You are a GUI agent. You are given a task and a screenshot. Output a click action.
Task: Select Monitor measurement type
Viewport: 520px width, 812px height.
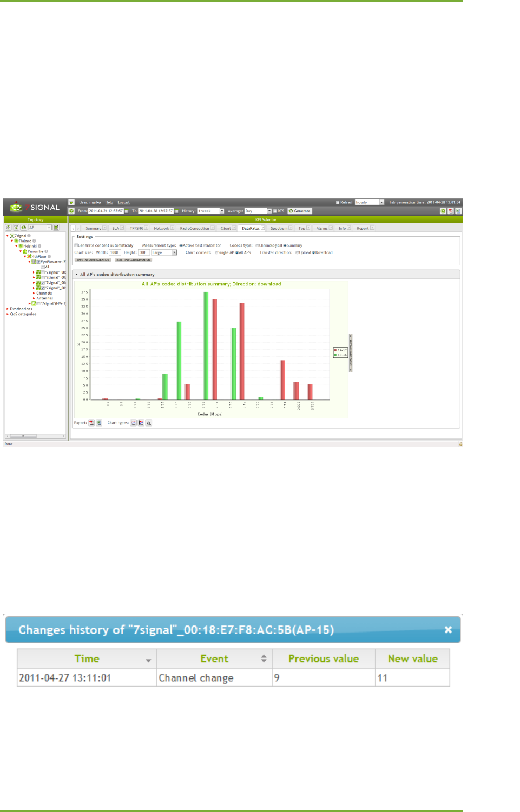(x=205, y=245)
